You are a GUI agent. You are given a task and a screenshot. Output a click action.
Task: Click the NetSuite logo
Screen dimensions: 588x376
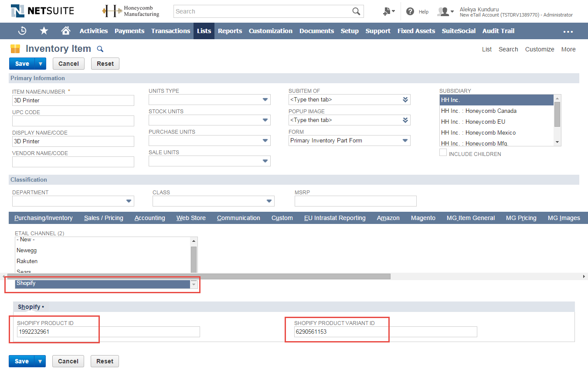coord(41,10)
